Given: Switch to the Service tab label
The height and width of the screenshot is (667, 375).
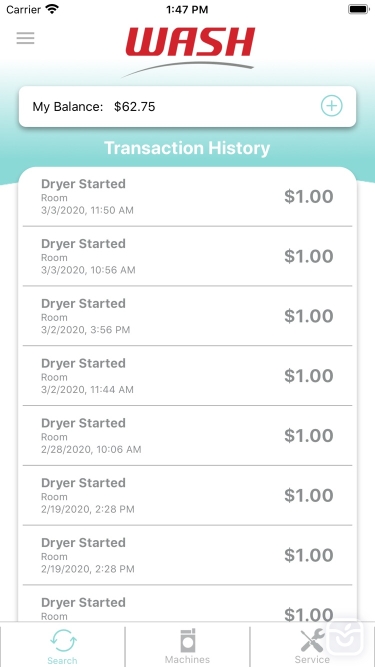Looking at the screenshot, I should click(312, 660).
